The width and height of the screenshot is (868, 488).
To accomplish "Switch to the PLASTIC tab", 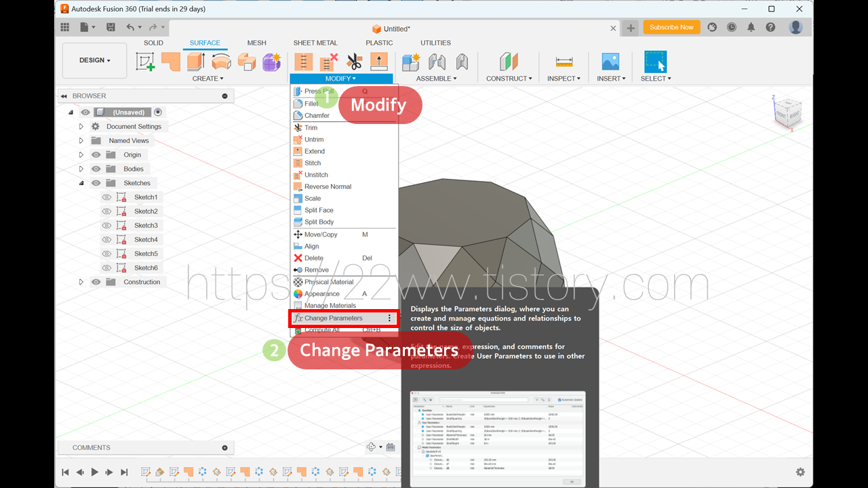I will (x=379, y=43).
